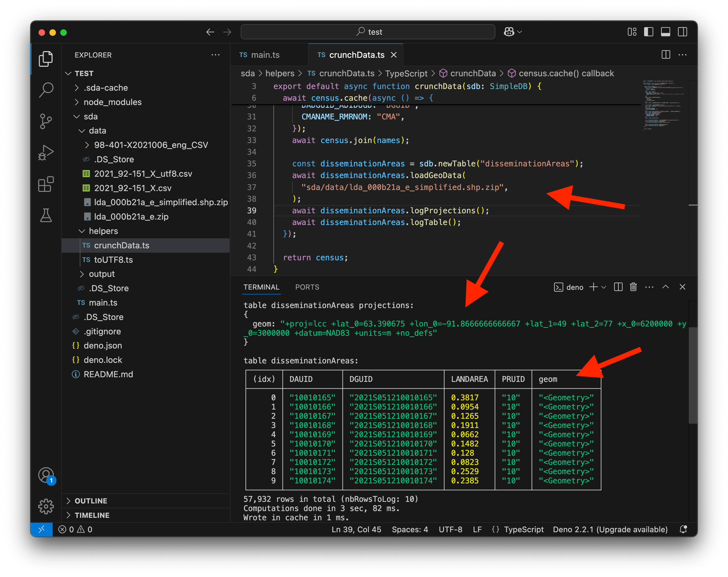Change Spaces: 4 indentation setting
728x577 pixels.
[x=410, y=529]
